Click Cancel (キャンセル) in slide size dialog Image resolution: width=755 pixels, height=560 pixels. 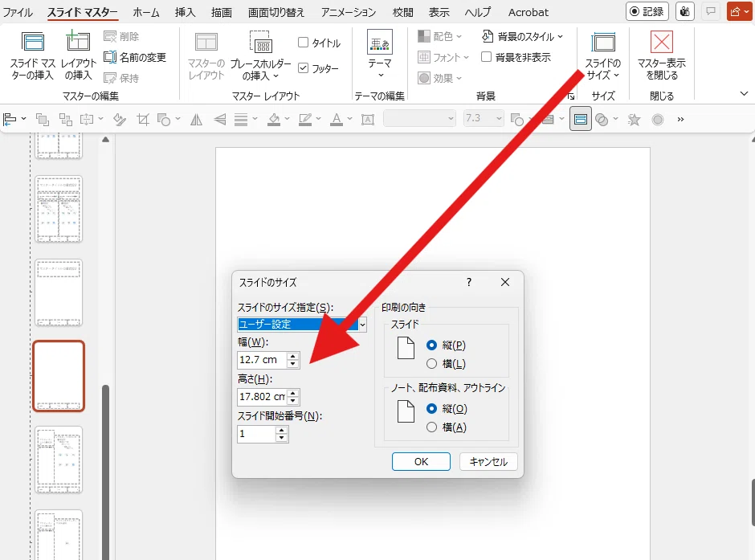tap(488, 462)
